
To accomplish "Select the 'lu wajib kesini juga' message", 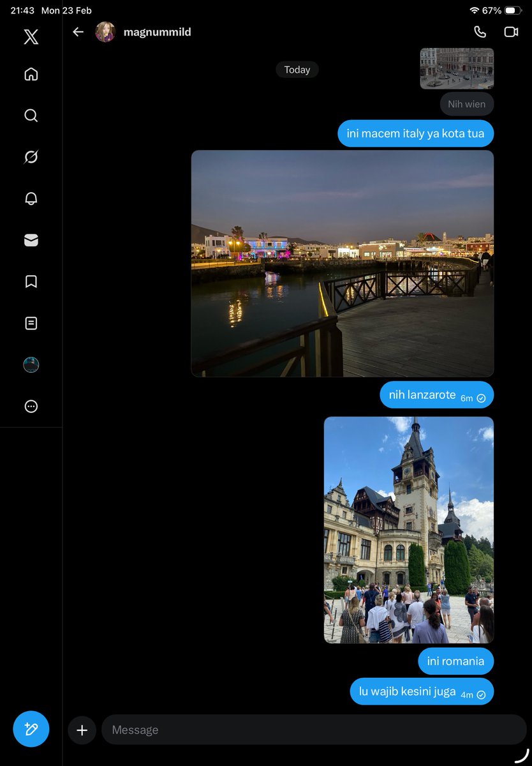I will pyautogui.click(x=422, y=691).
